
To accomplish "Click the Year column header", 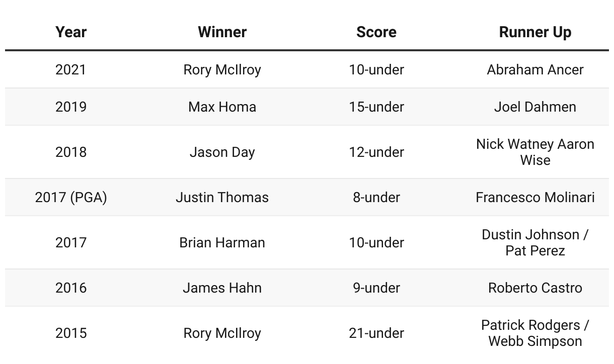I will point(71,32).
